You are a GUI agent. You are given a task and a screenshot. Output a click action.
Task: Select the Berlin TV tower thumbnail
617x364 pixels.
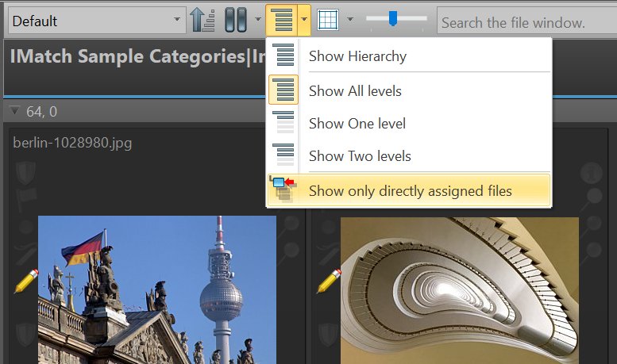pyautogui.click(x=157, y=289)
